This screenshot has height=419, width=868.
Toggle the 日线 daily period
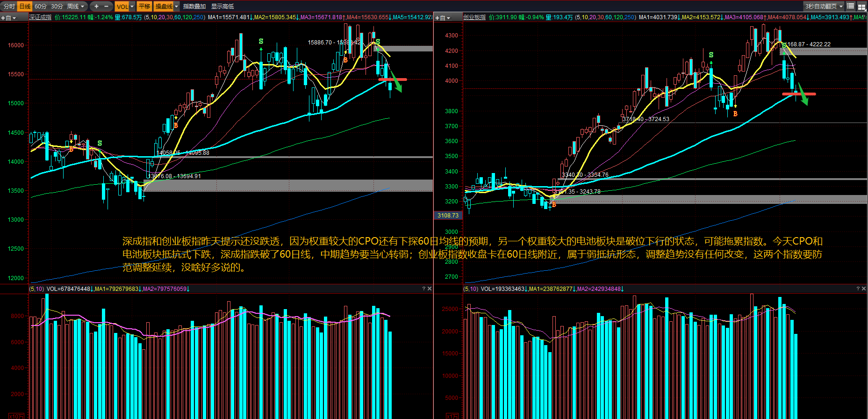tap(25, 6)
